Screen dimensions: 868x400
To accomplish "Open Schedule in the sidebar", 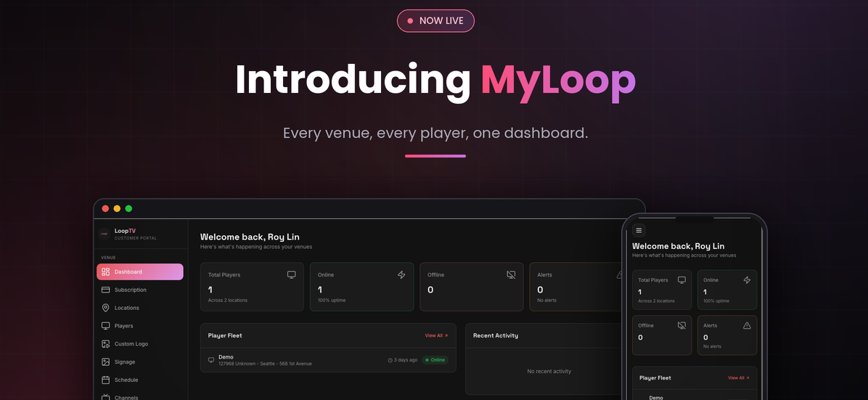I will tap(140, 380).
